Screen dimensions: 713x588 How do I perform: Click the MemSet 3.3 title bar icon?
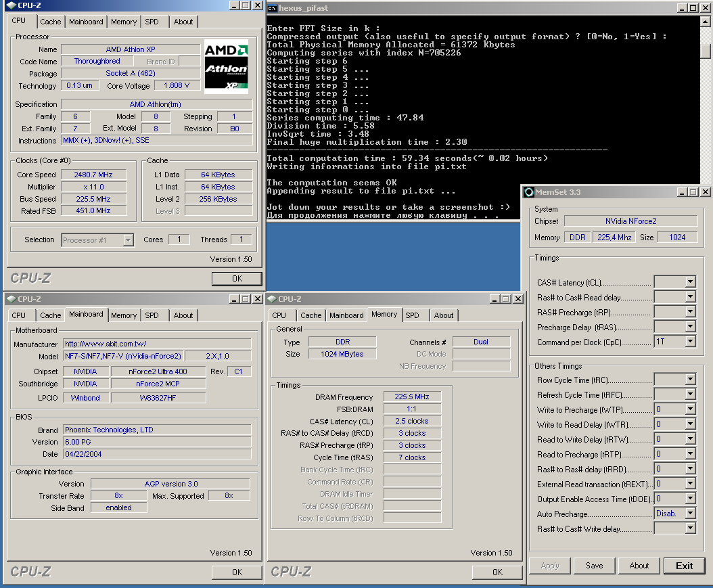[x=529, y=192]
